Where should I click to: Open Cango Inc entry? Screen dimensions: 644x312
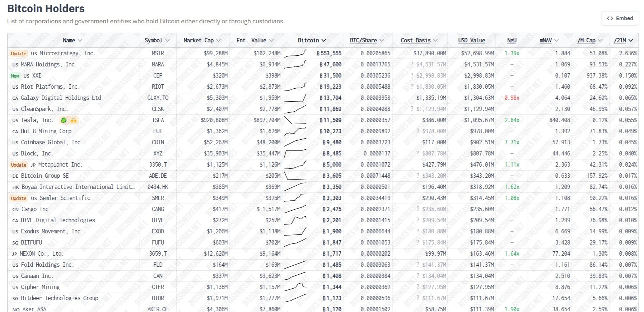point(34,209)
